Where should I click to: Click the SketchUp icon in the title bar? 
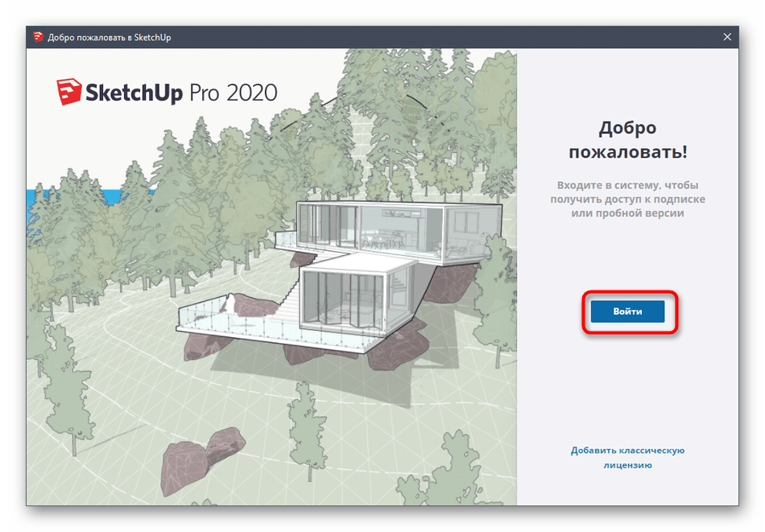[x=38, y=37]
